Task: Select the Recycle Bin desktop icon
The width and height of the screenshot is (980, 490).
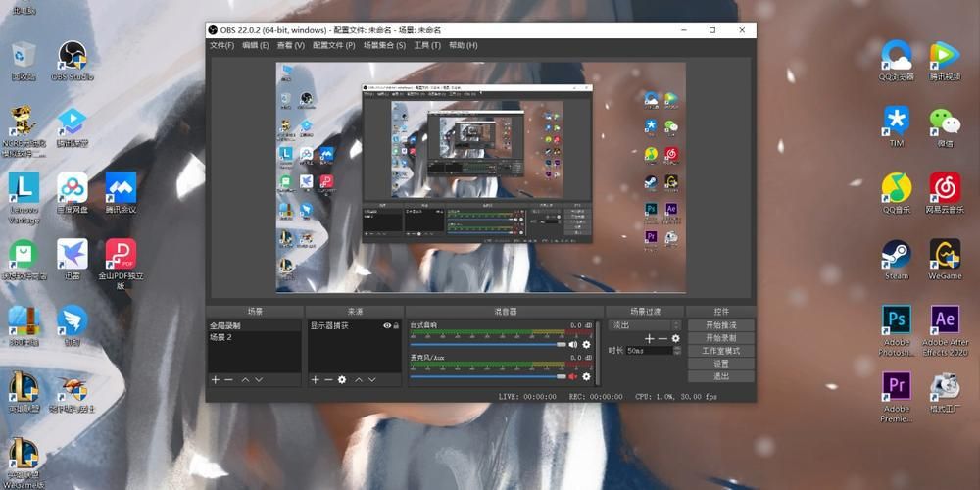Action: (24, 61)
